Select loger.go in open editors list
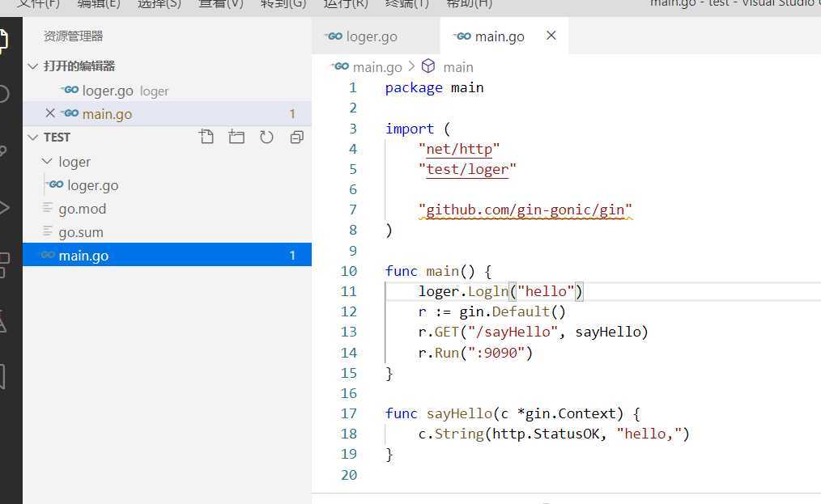The image size is (821, 504). [x=168, y=91]
